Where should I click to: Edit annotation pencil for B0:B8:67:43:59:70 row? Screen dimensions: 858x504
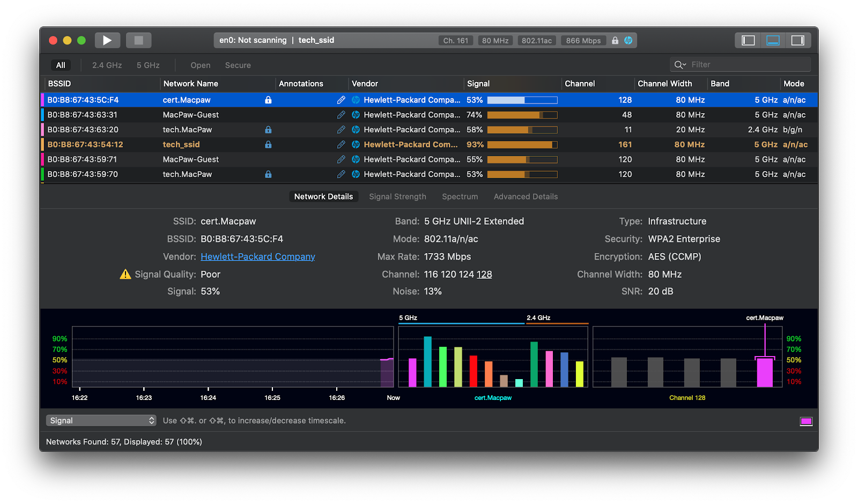[x=341, y=174]
